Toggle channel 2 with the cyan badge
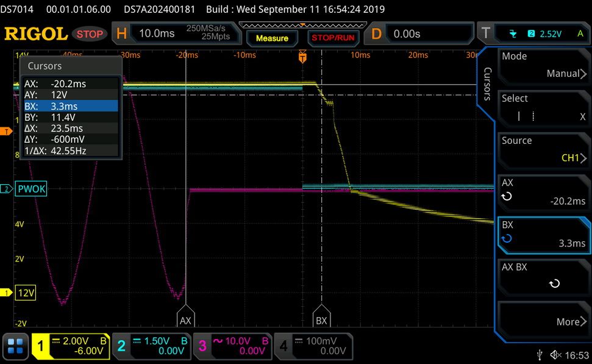Screen dimensions: 592x364 pyautogui.click(x=121, y=346)
